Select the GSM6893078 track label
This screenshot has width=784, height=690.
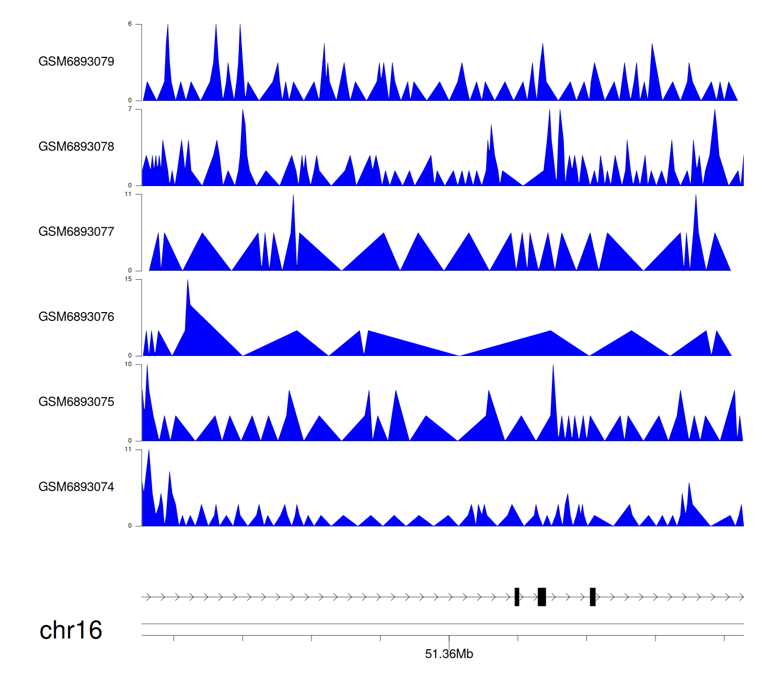76,147
